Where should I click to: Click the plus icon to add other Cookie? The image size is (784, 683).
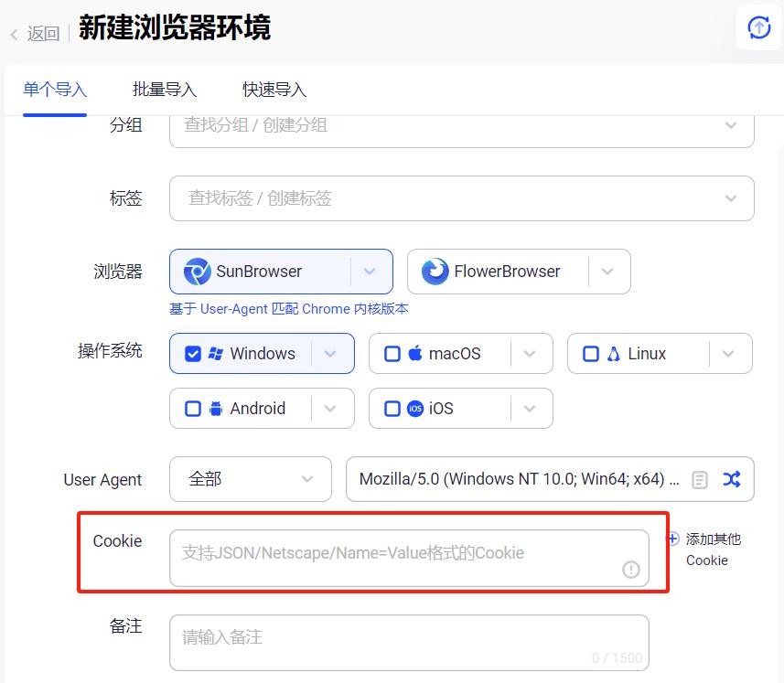(673, 539)
